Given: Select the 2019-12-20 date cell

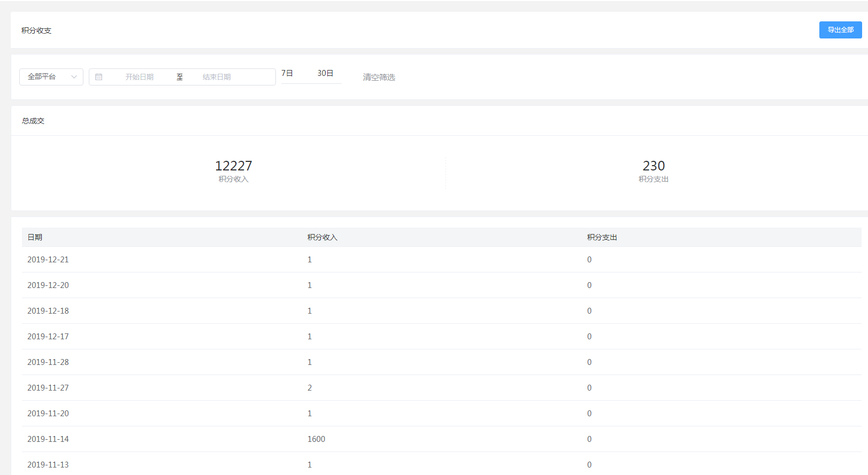Looking at the screenshot, I should [x=48, y=285].
